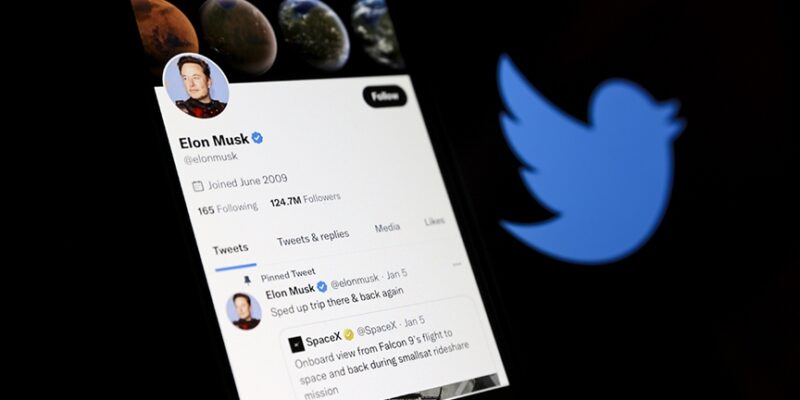Click the verified badge in the pinned tweet header
This screenshot has width=800, height=400.
(x=322, y=287)
